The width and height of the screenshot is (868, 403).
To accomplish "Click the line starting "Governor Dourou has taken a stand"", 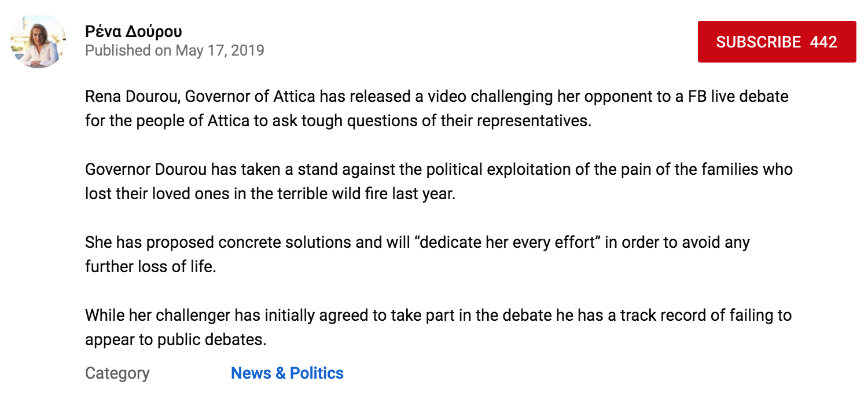I will [x=439, y=170].
